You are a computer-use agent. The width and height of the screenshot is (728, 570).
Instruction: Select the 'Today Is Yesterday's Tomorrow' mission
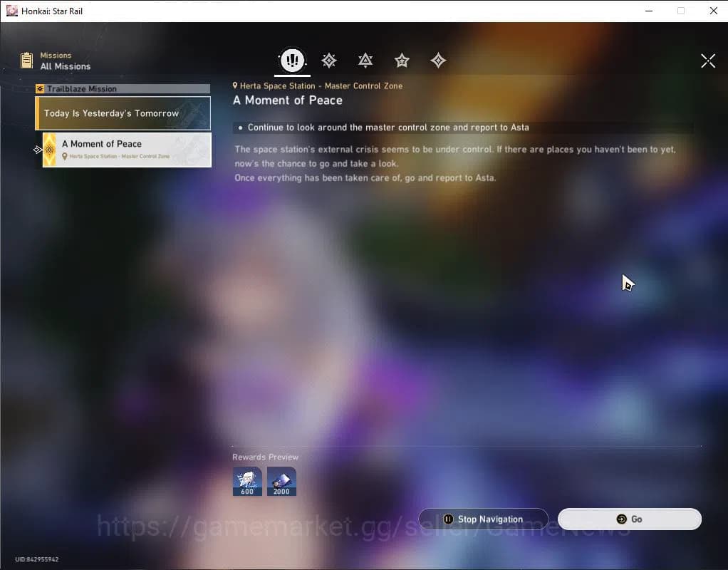125,113
